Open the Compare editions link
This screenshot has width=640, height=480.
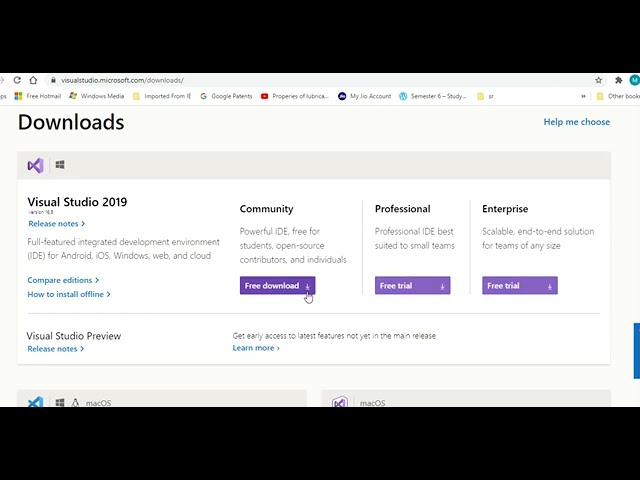point(63,280)
